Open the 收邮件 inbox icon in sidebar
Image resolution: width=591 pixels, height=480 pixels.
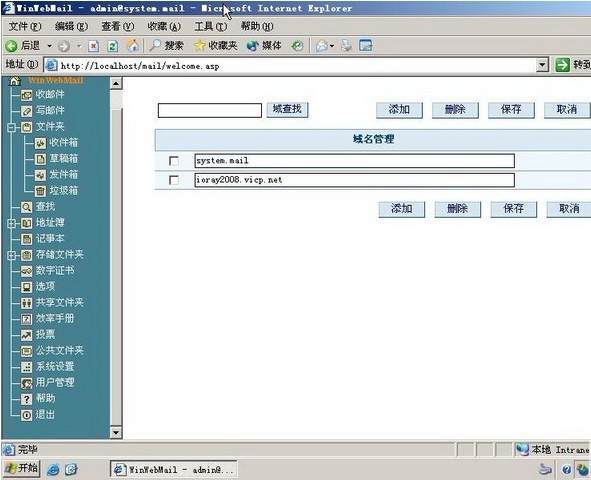[x=26, y=95]
